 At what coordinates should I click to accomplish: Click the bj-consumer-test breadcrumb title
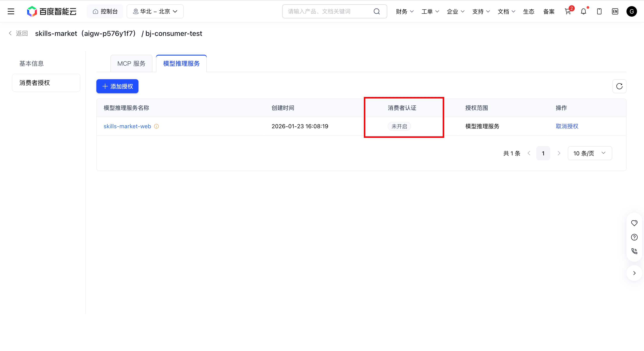[173, 33]
